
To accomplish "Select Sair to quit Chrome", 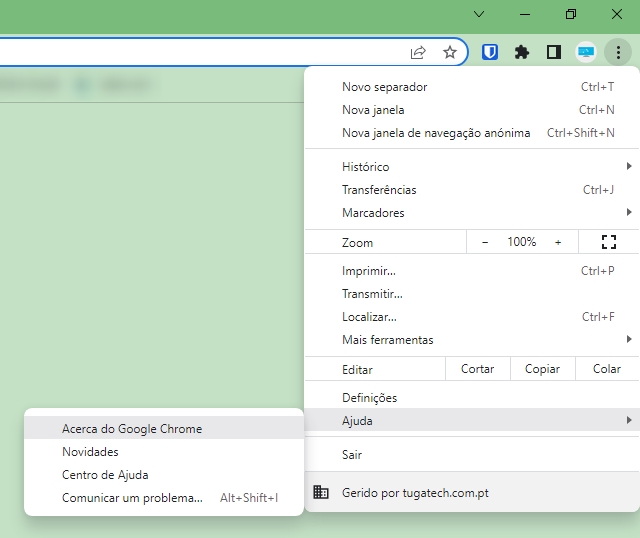I will coord(472,454).
